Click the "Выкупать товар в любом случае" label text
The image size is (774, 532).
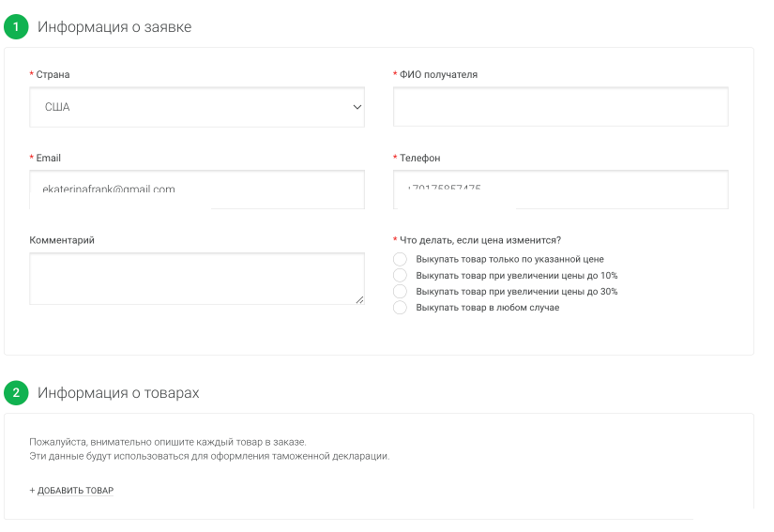pyautogui.click(x=488, y=308)
